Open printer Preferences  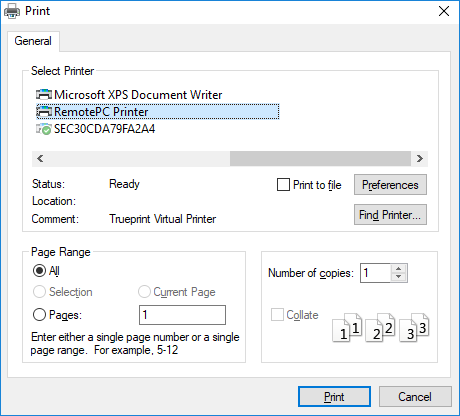pyautogui.click(x=390, y=185)
